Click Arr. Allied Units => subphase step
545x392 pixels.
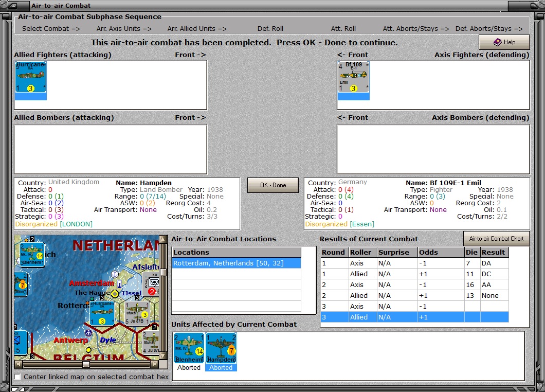point(197,28)
